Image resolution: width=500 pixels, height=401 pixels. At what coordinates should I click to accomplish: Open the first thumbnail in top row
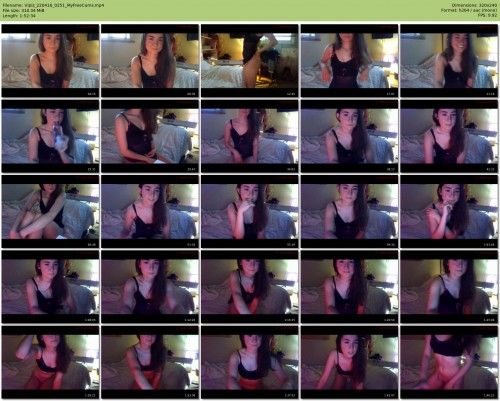coord(50,61)
